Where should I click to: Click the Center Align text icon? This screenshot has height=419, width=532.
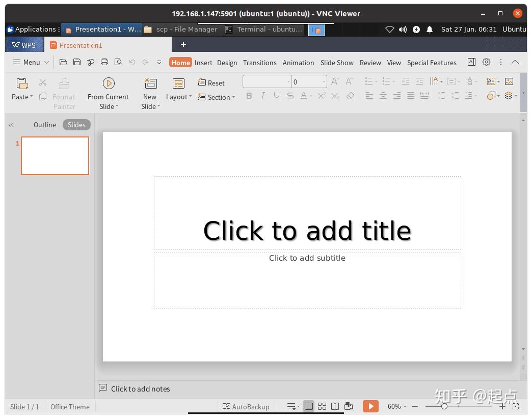click(x=383, y=96)
